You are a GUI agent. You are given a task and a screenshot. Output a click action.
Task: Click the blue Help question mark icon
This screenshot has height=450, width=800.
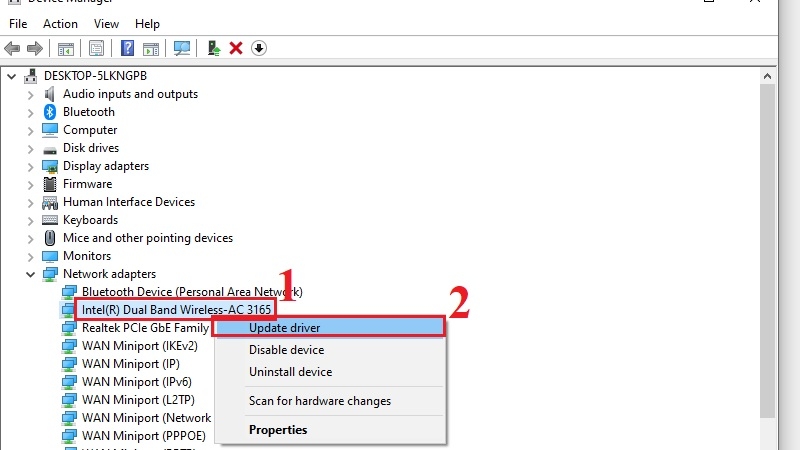coord(127,48)
